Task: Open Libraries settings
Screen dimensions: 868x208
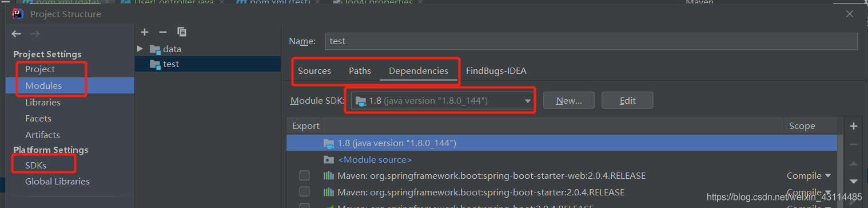Action: coord(43,103)
